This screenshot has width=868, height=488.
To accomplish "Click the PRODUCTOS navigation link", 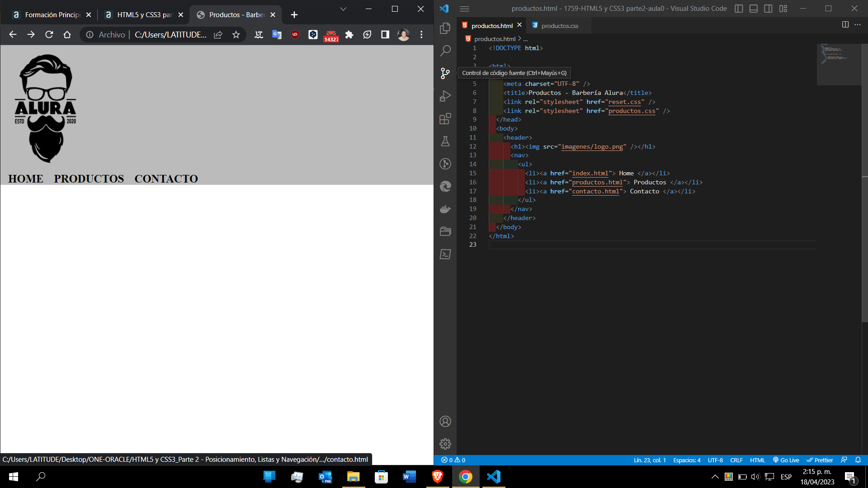I will click(x=89, y=178).
